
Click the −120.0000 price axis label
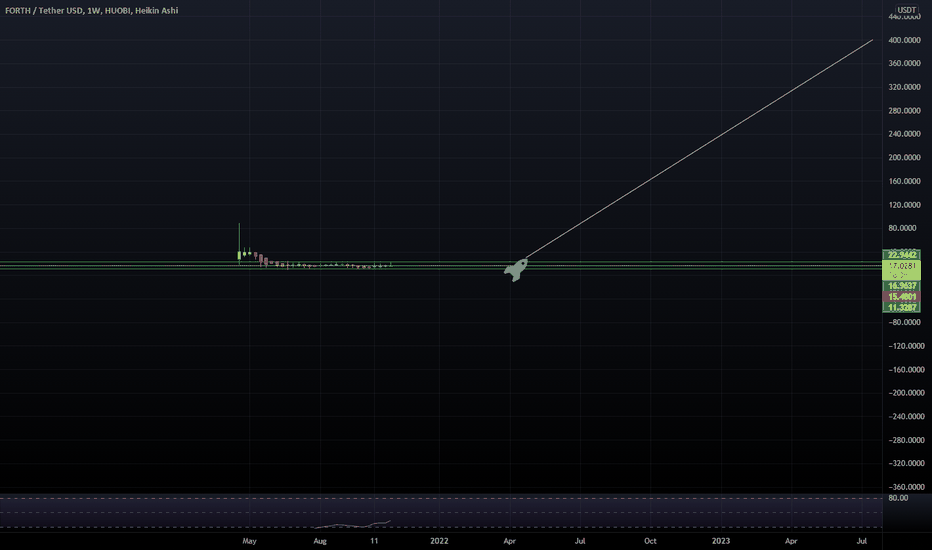click(x=906, y=346)
